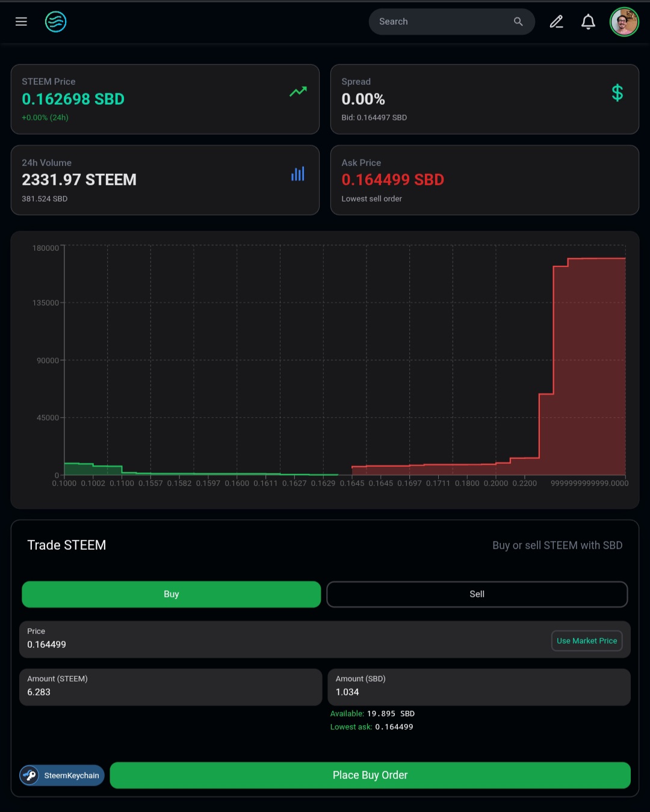Screen dimensions: 650x812
Task: Click the Amount (STEEM) field
Action: tap(171, 687)
